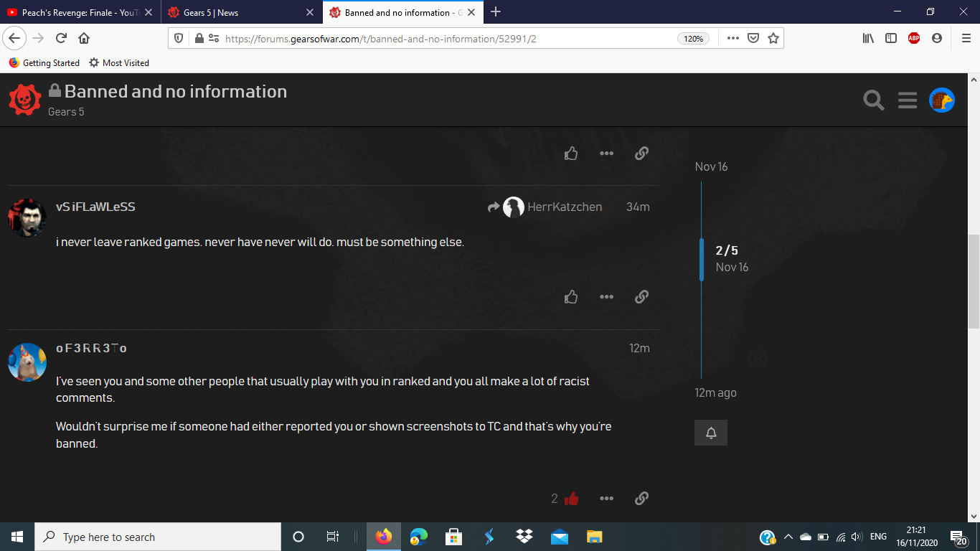The width and height of the screenshot is (980, 551).
Task: Click the Gears of War skull logo
Action: pyautogui.click(x=25, y=100)
